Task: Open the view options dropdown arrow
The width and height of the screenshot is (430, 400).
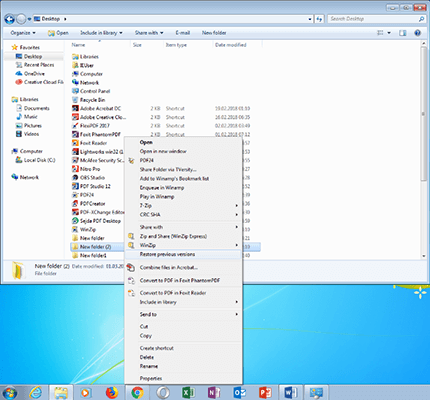Action: click(389, 33)
